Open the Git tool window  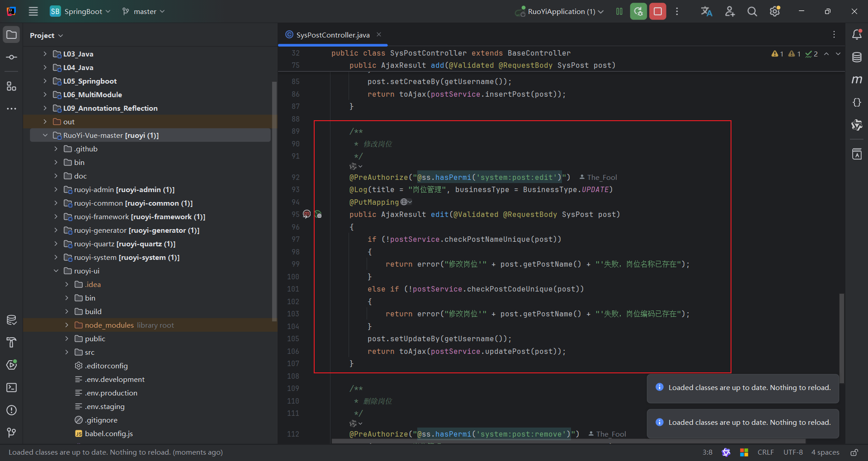point(12,433)
